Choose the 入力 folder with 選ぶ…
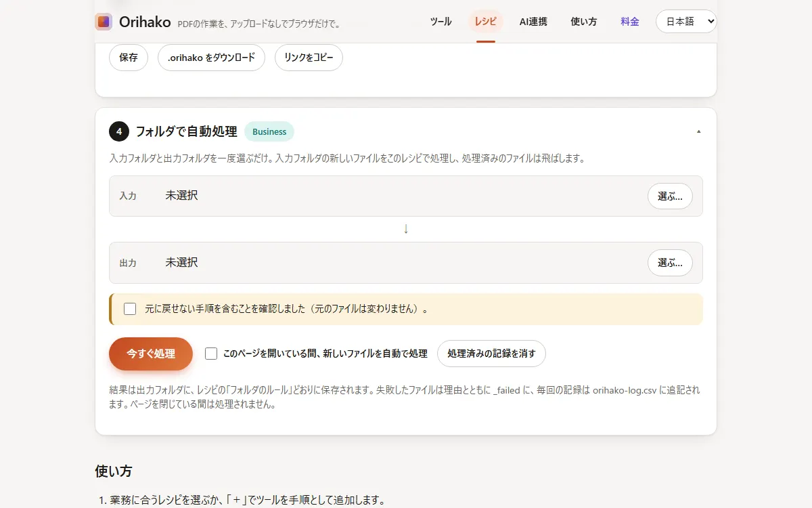This screenshot has height=508, width=812. (670, 196)
